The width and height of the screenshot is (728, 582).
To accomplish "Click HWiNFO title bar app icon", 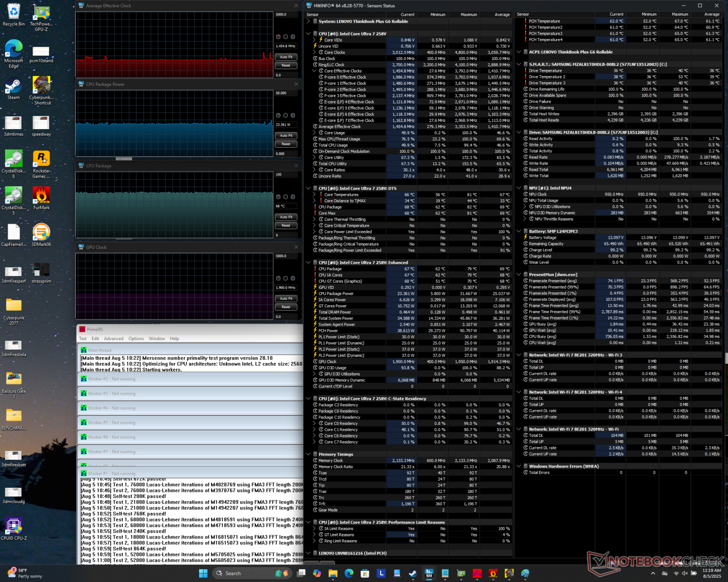I will click(x=309, y=5).
